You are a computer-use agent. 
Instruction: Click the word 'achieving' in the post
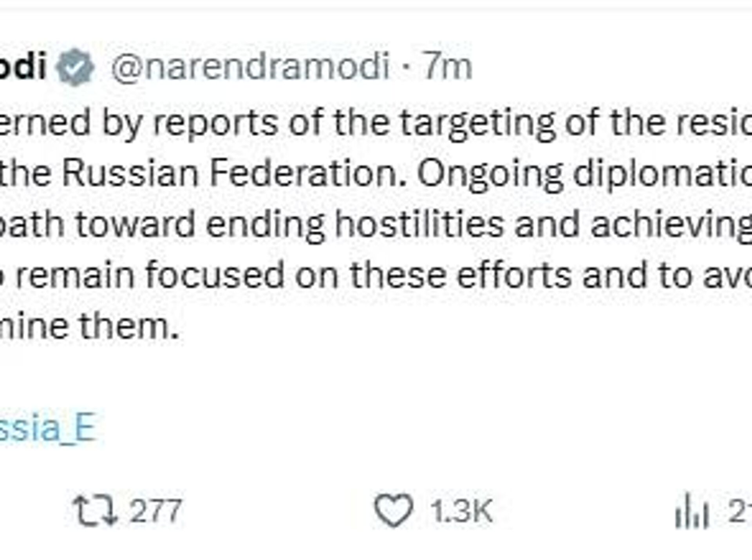click(x=671, y=225)
